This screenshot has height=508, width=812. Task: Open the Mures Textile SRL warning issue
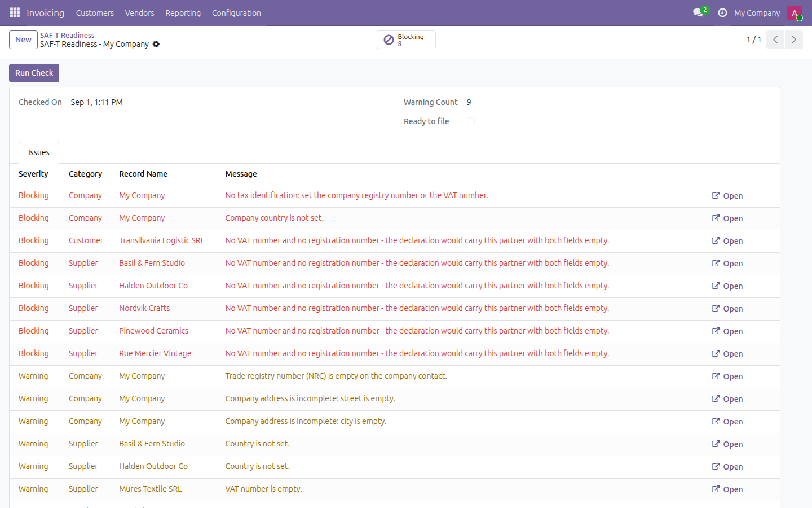pyautogui.click(x=727, y=489)
